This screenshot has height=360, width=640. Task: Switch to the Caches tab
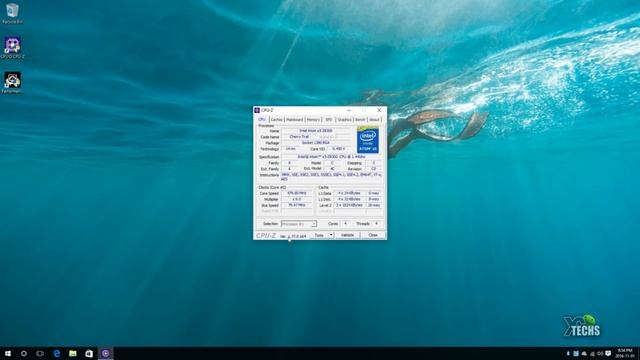(x=276, y=120)
